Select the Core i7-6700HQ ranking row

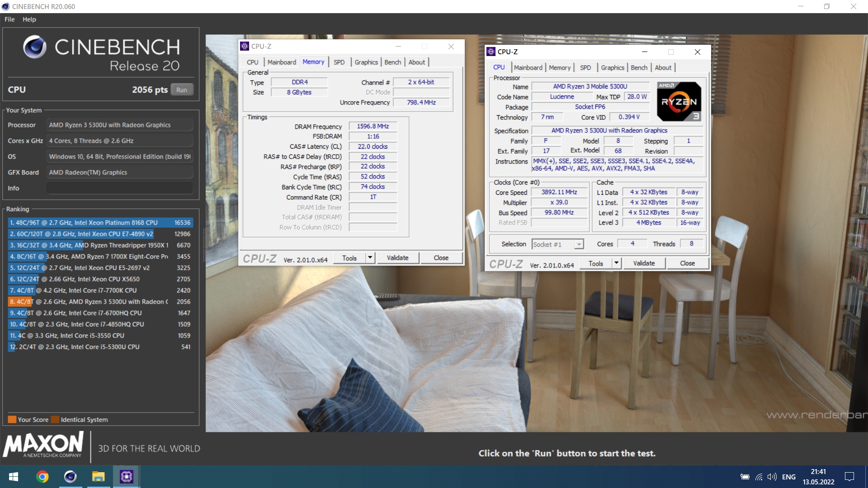point(100,313)
